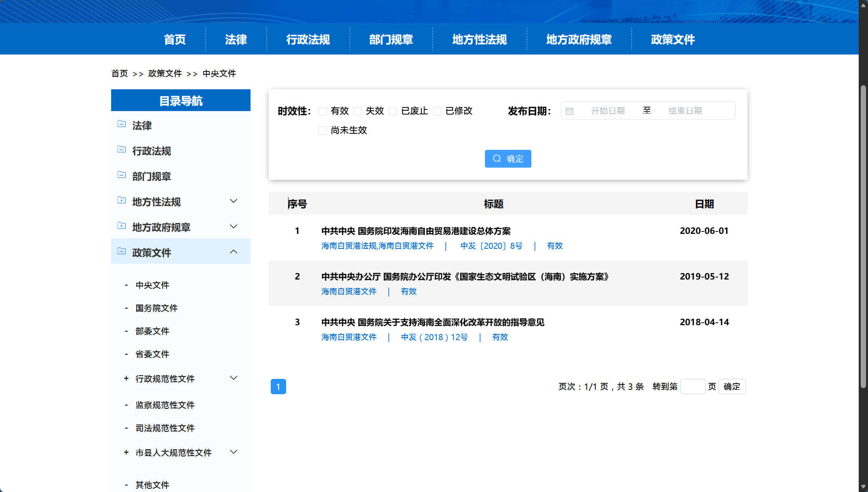
Task: Click plus icon beside 行政规范性文件
Action: click(126, 378)
